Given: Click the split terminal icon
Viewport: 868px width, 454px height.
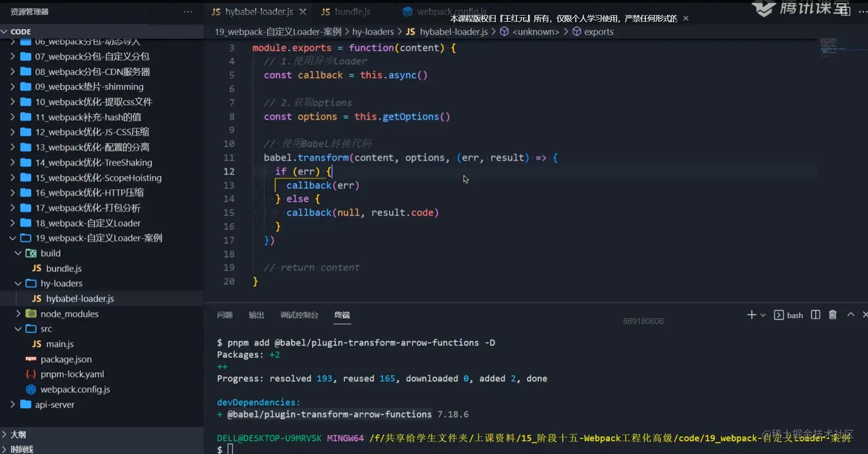Looking at the screenshot, I should (815, 314).
